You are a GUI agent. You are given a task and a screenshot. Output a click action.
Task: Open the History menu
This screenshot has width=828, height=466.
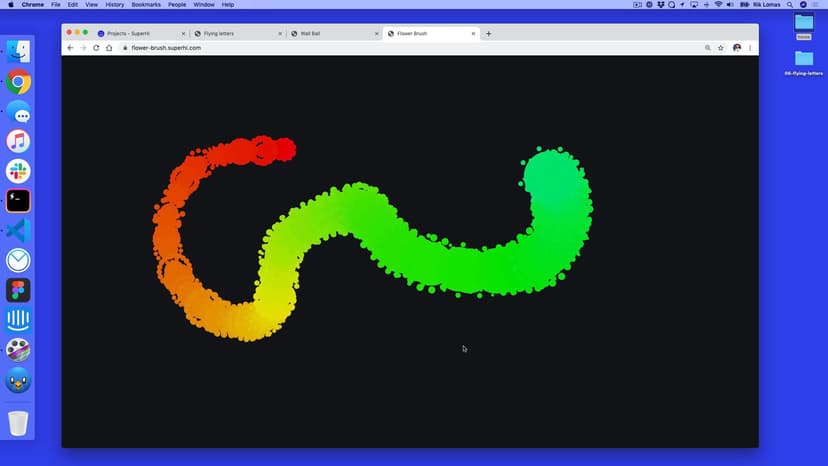[x=115, y=5]
